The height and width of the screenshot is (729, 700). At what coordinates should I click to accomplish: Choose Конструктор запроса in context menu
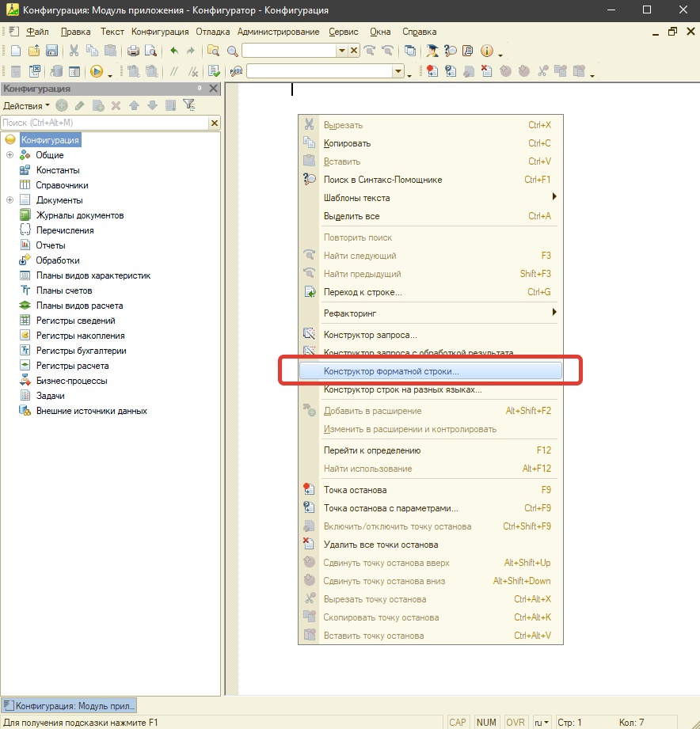tap(430, 335)
